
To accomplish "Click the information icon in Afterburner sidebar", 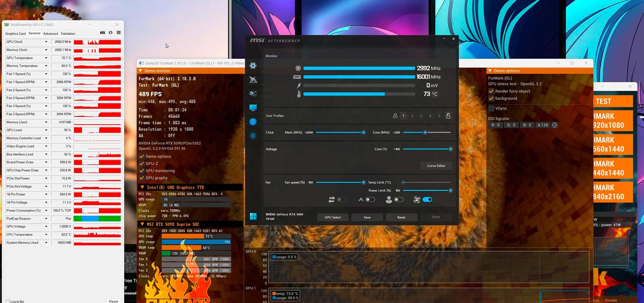I will point(253,121).
